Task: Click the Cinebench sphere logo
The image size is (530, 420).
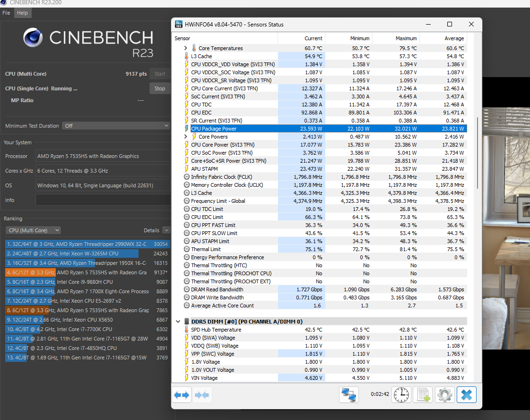Action: [x=33, y=37]
